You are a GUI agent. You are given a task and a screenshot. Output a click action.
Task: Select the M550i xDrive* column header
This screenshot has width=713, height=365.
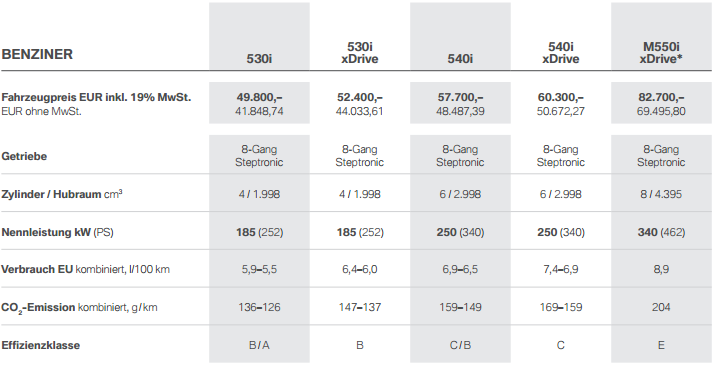(661, 53)
